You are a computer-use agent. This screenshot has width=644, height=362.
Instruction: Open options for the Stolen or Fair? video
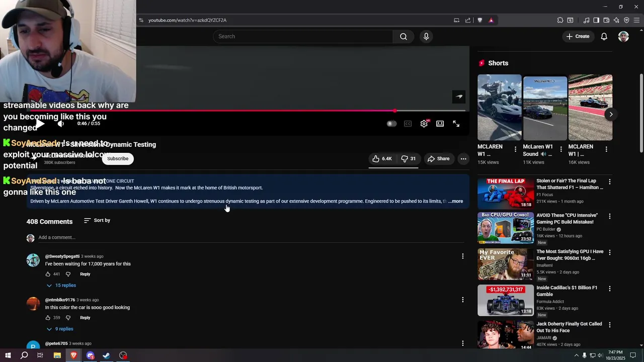click(610, 182)
